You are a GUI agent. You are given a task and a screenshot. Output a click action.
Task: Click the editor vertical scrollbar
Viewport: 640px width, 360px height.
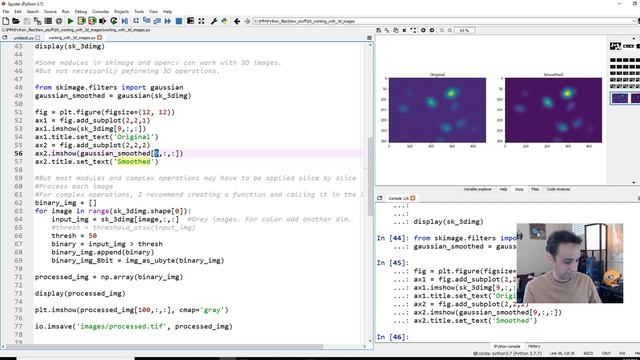click(x=370, y=176)
